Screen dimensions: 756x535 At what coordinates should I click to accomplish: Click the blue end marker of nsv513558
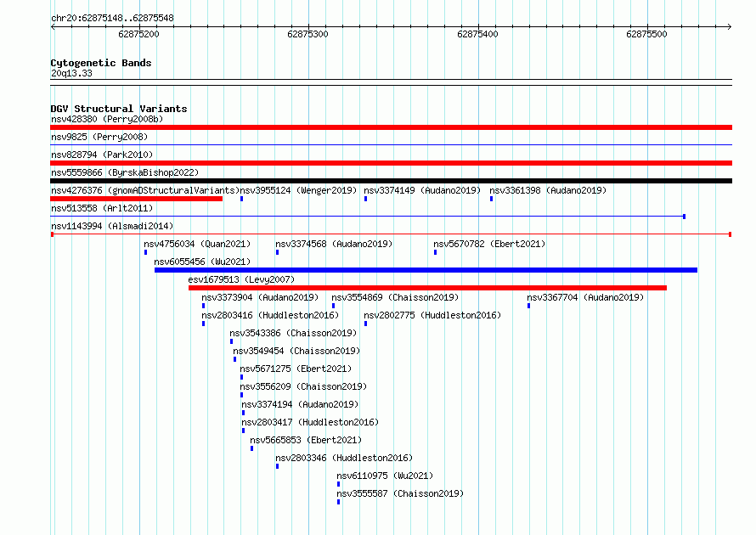point(684,217)
